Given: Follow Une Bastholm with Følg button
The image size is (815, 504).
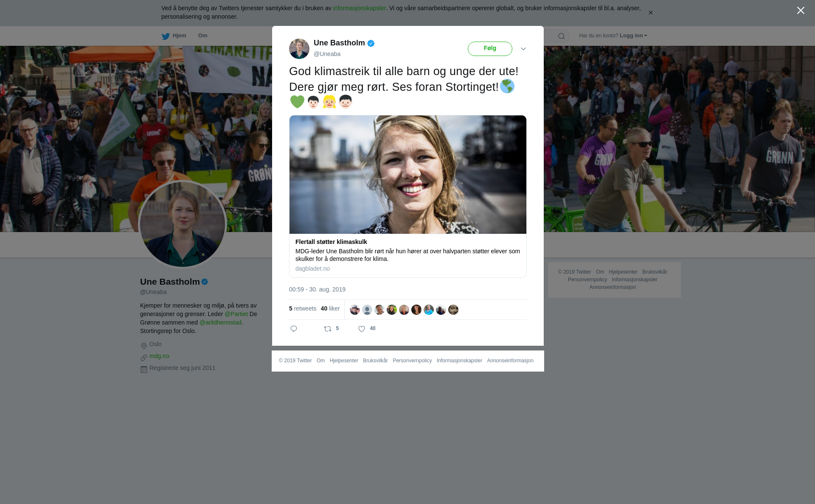Looking at the screenshot, I should (x=490, y=48).
